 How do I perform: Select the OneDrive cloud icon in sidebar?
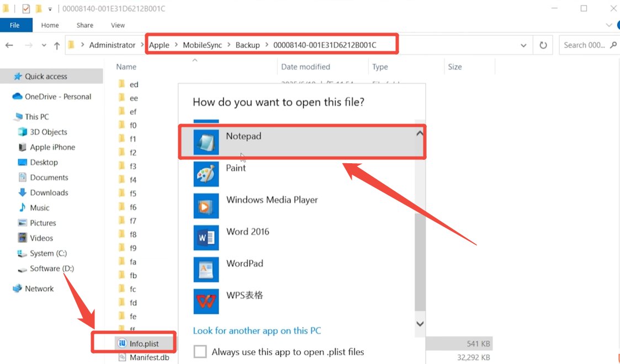point(17,97)
